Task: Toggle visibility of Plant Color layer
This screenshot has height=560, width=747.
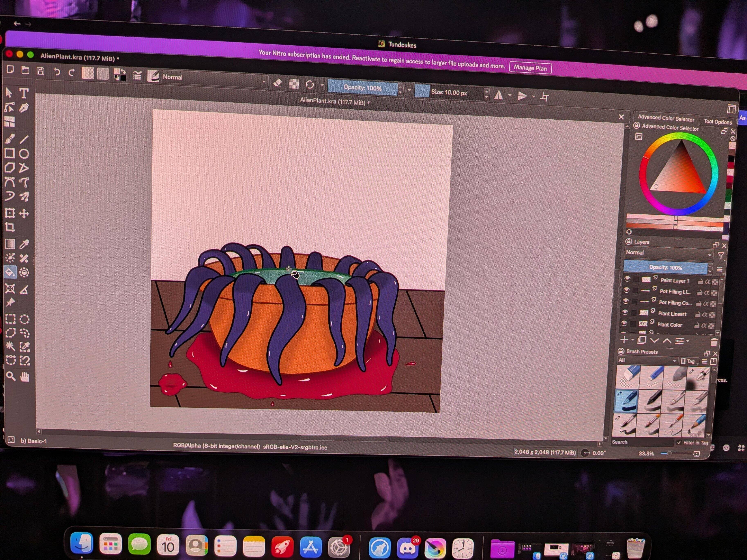Action: click(x=624, y=323)
